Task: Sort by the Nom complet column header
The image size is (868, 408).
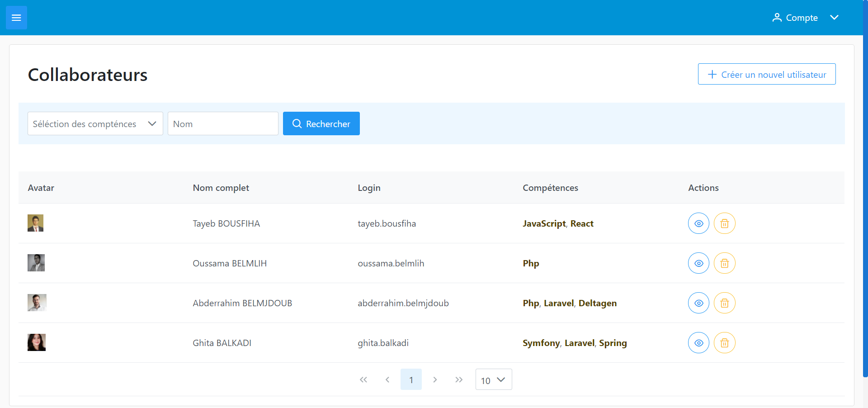Action: click(221, 188)
